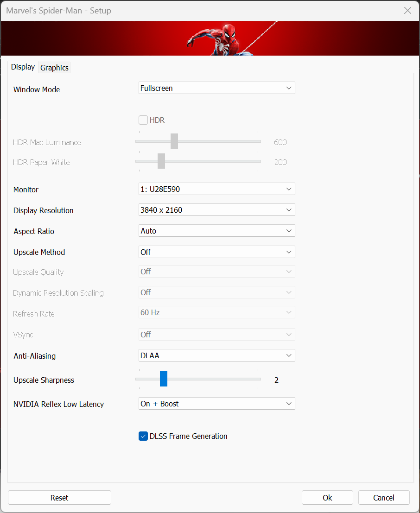Open the Window Mode dropdown
The height and width of the screenshot is (513, 420).
[216, 88]
